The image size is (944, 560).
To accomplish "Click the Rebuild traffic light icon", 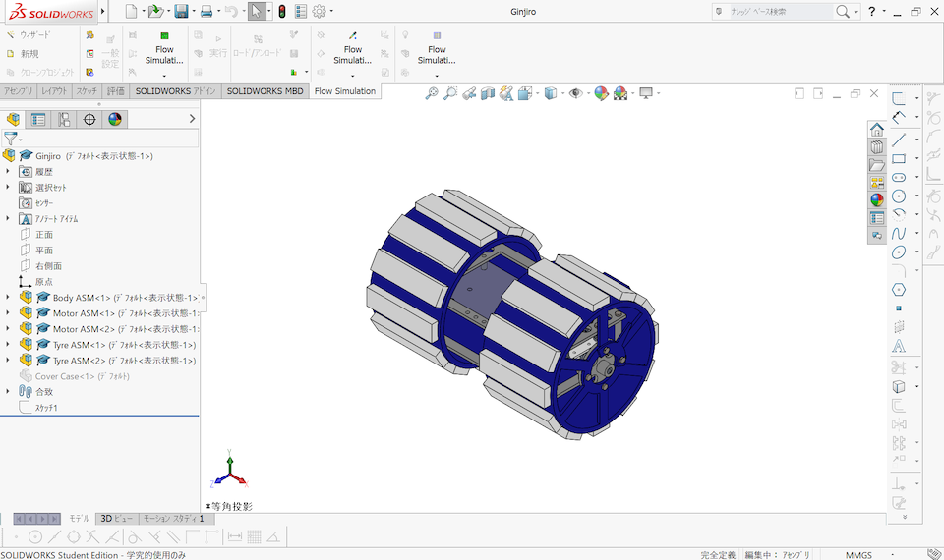I will pyautogui.click(x=282, y=11).
